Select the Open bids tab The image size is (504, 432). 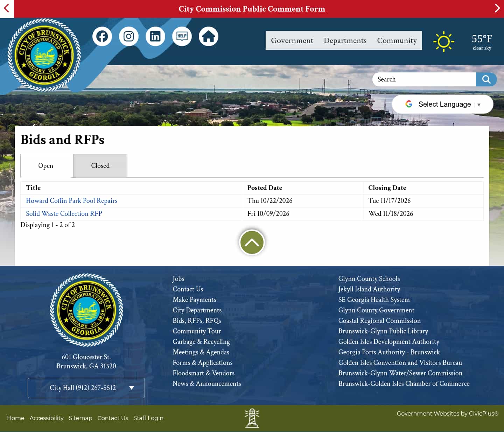click(45, 166)
